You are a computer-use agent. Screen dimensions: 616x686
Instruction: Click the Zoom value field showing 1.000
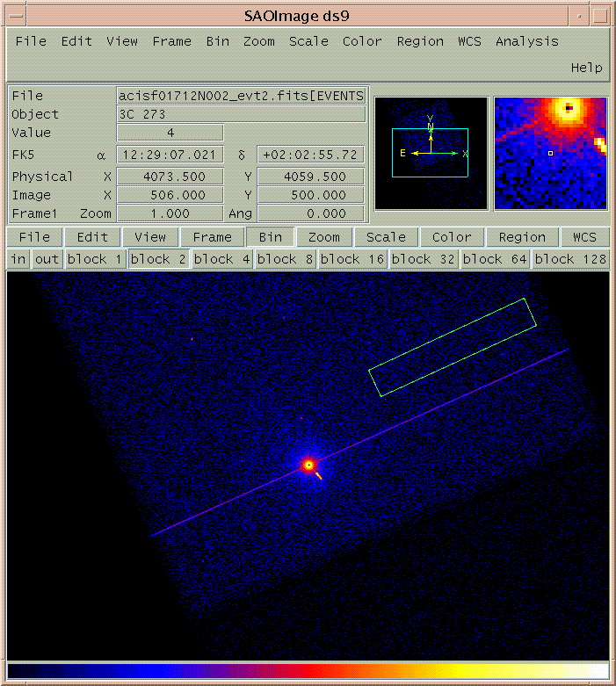point(170,213)
